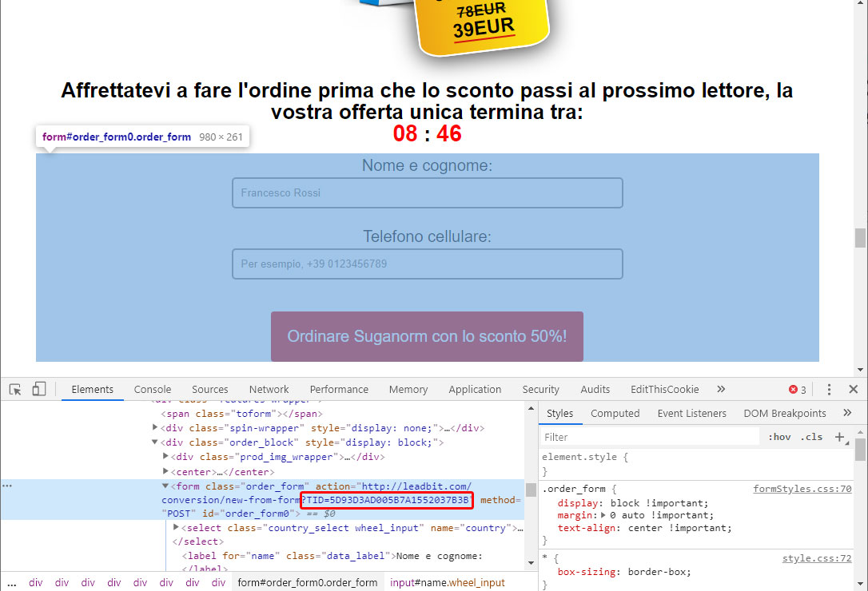This screenshot has width=868, height=591.
Task: Click the DOM tree scrollbar thumb
Action: pyautogui.click(x=531, y=490)
